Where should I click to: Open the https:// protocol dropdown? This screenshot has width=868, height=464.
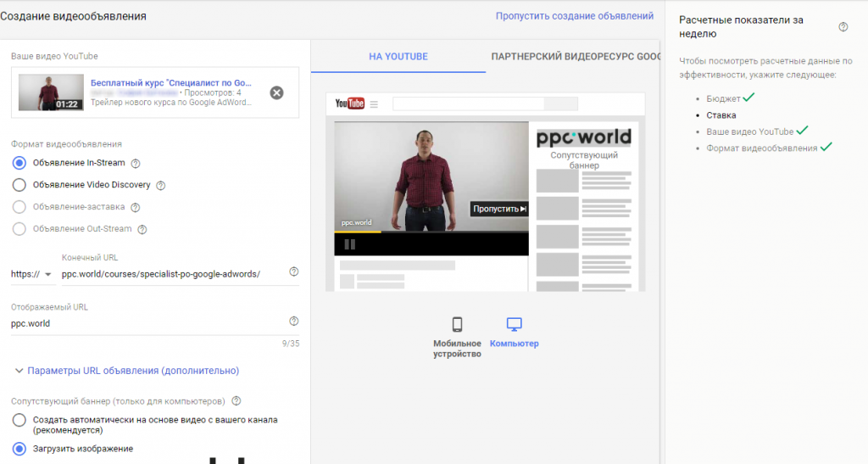point(32,274)
